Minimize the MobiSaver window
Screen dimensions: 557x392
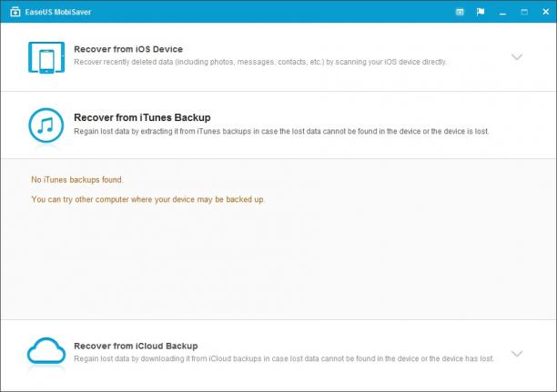point(502,13)
